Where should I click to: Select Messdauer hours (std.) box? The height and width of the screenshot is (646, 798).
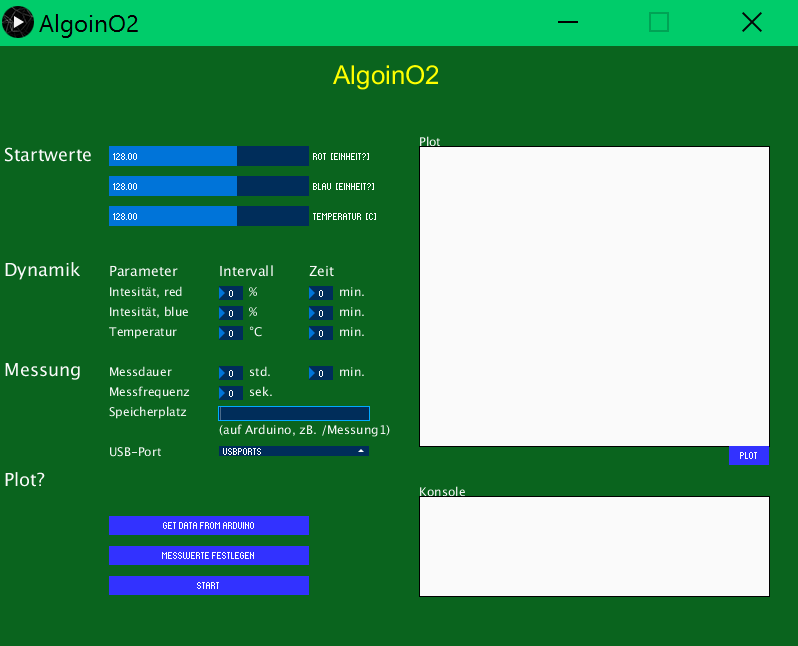point(231,373)
